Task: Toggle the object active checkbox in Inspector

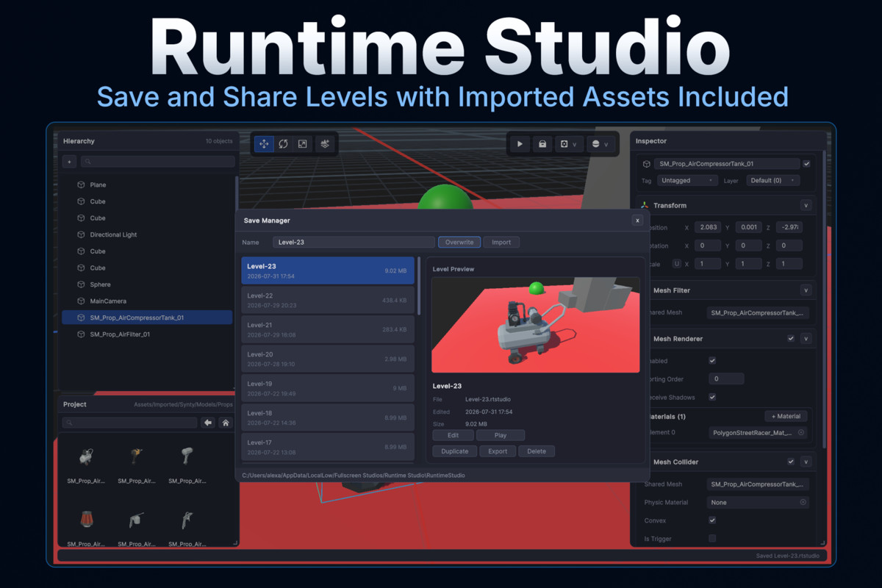Action: [x=806, y=164]
